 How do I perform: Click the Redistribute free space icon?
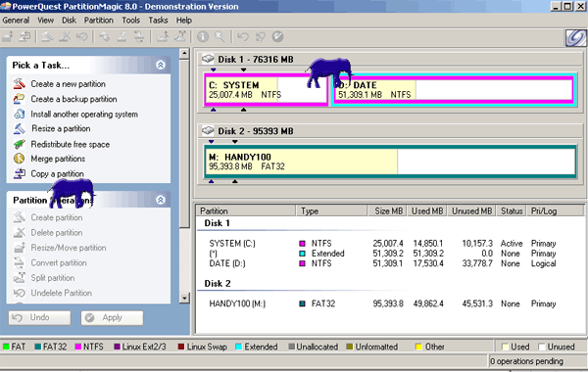point(20,144)
